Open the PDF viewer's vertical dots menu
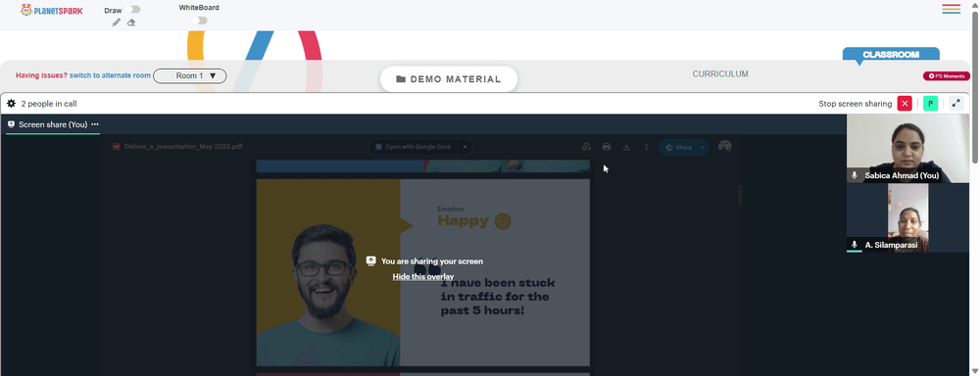Screen dimensions: 980x376 (646, 147)
